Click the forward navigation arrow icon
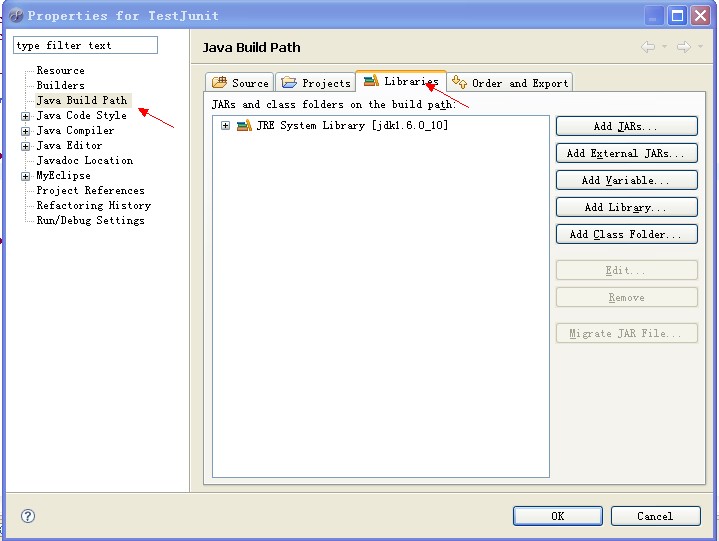Screen dimensions: 719x541 click(x=684, y=46)
